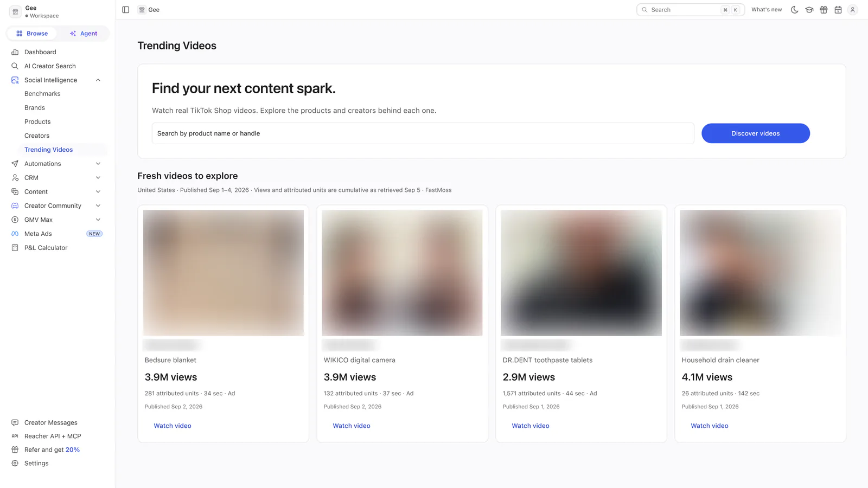Open Creators submenu item
Screen dimensions: 868x488
click(x=37, y=136)
